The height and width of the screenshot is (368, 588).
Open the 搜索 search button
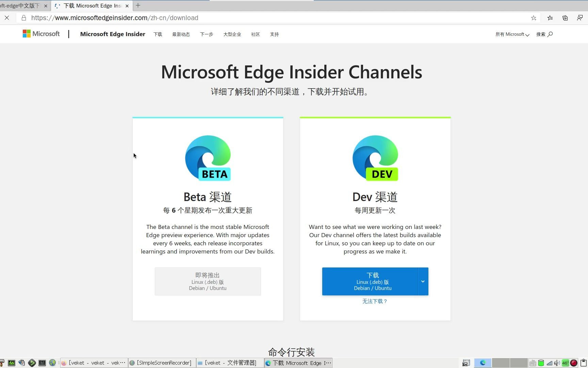coord(544,34)
